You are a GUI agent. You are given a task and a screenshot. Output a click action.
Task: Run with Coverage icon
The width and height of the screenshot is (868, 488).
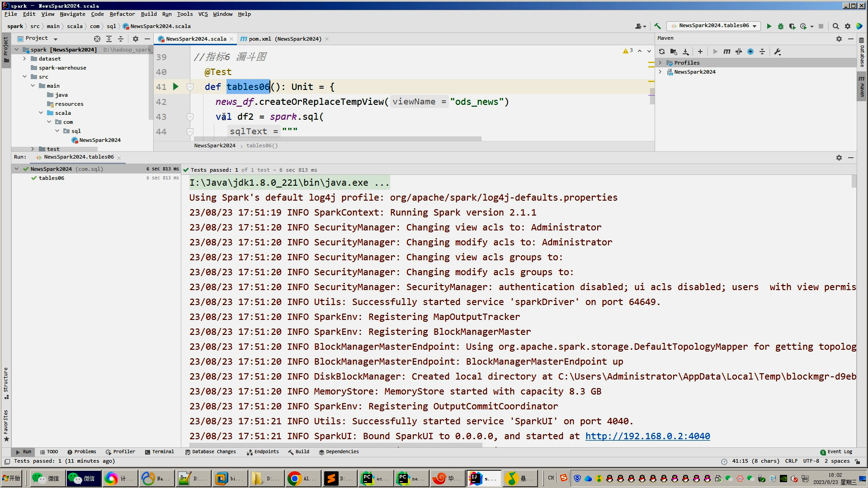coord(792,26)
